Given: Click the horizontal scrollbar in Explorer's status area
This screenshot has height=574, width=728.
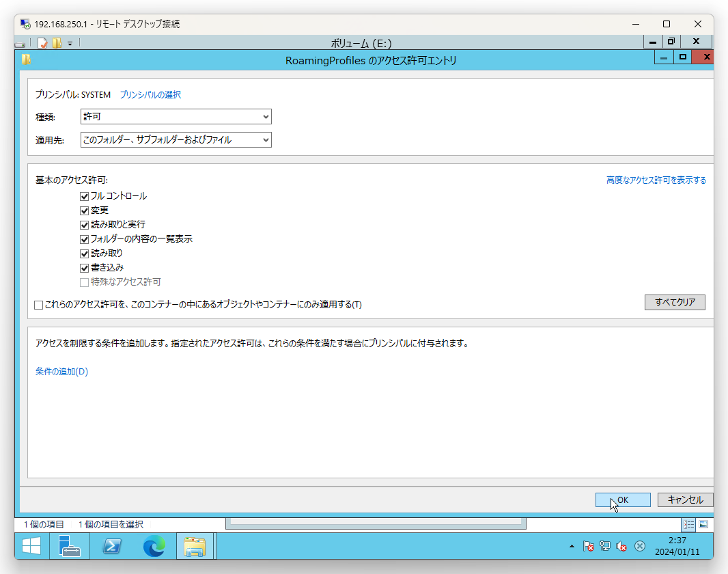Looking at the screenshot, I should coord(376,523).
